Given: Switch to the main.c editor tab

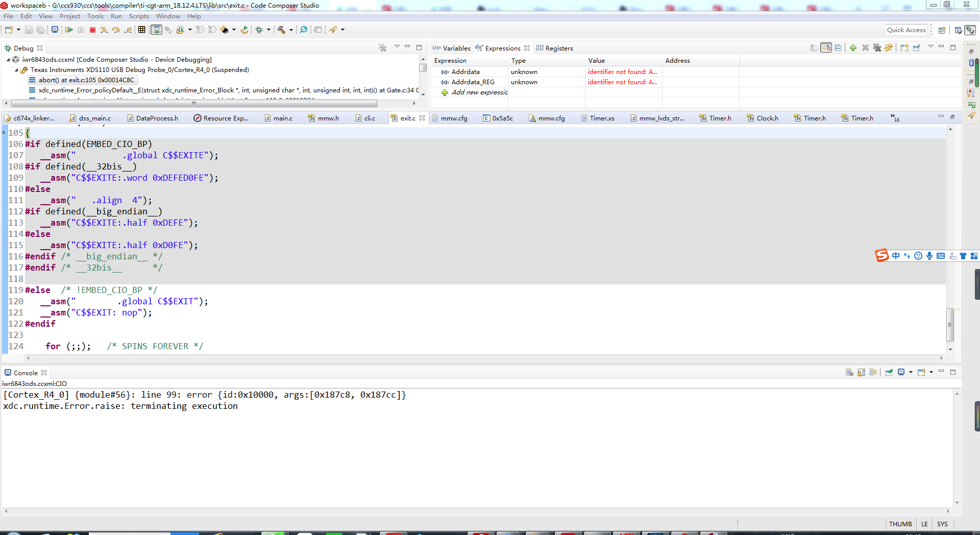Looking at the screenshot, I should 279,118.
